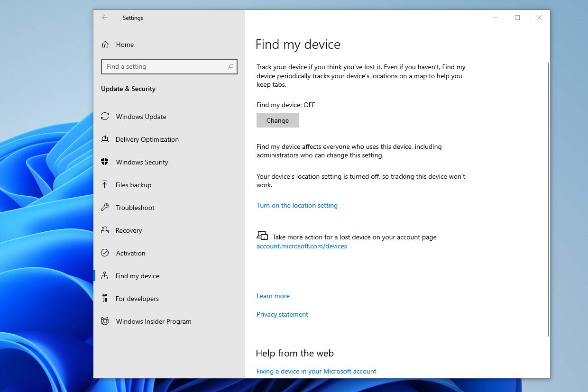Click the Windows Security shield icon
This screenshot has height=392, width=588.
105,162
